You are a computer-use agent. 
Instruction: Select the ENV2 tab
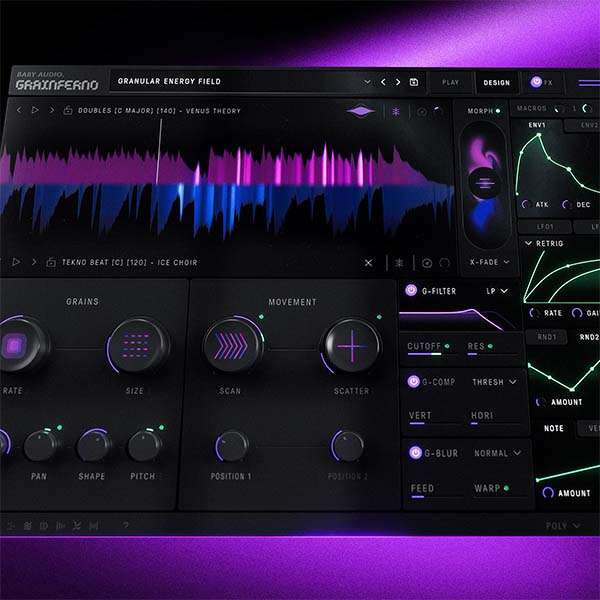click(x=582, y=126)
